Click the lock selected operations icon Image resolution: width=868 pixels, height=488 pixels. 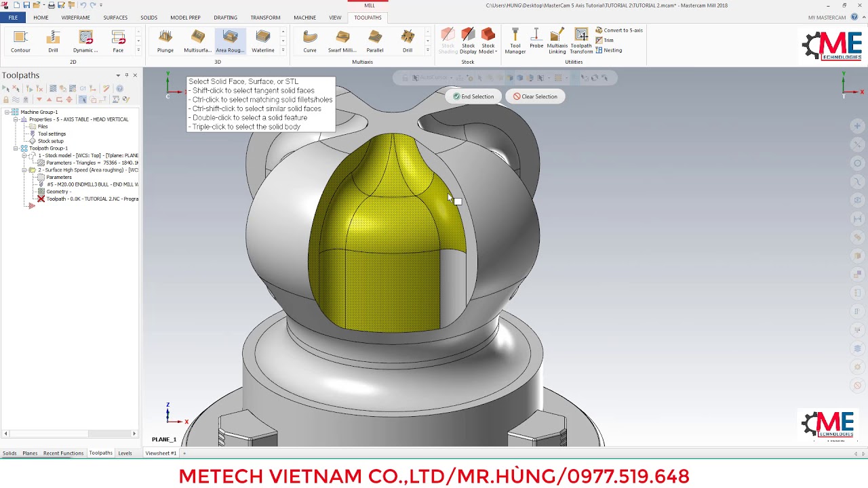click(6, 100)
